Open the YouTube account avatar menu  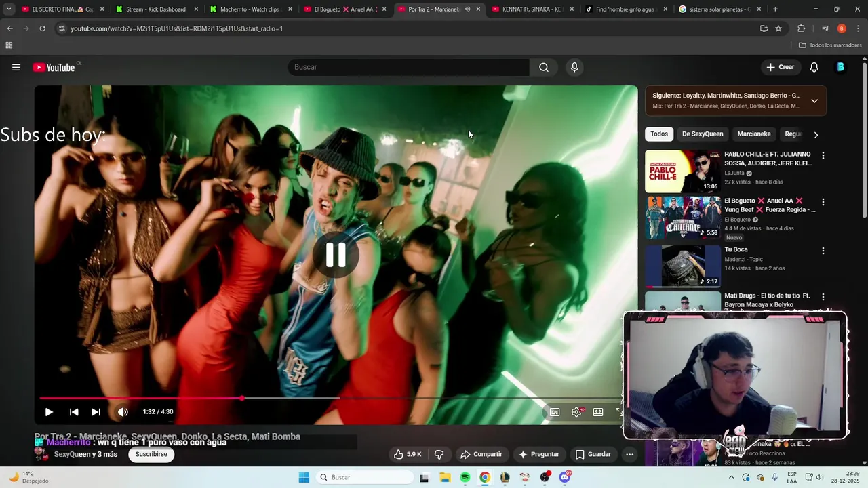pyautogui.click(x=841, y=67)
